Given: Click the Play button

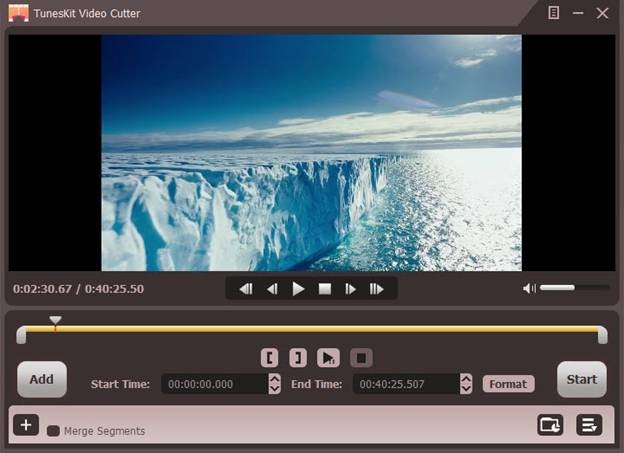Looking at the screenshot, I should click(298, 289).
